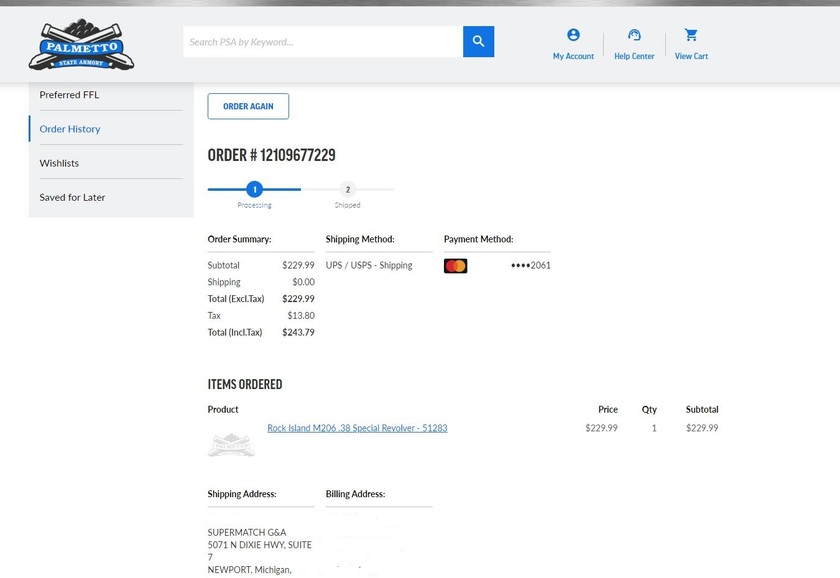Image resolution: width=840 pixels, height=578 pixels.
Task: Open Saved for Later sidebar item
Action: [72, 197]
